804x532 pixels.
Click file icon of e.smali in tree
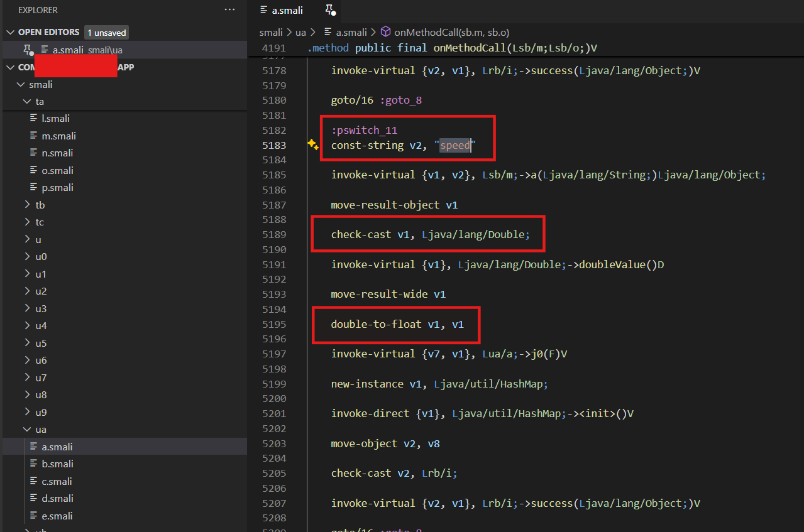[x=34, y=516]
